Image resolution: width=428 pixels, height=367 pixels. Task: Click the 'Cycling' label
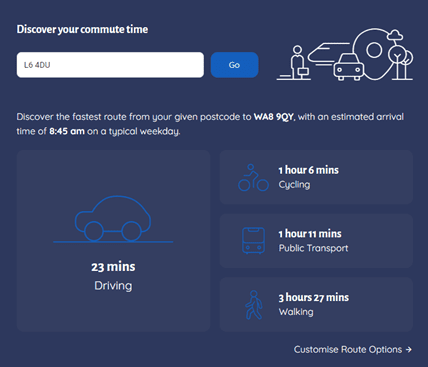[x=294, y=185]
